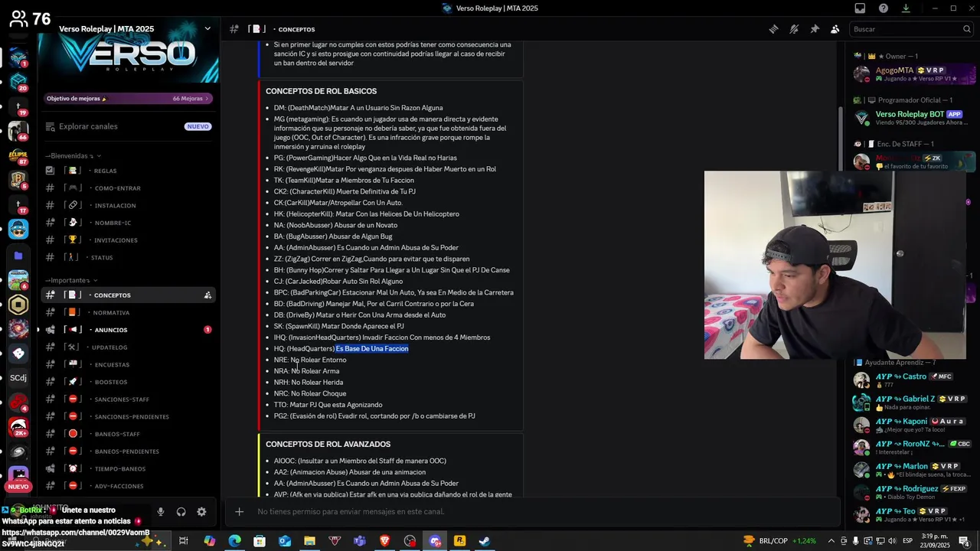This screenshot has width=980, height=551.
Task: Open the sanciones-staff channel
Action: 128,399
